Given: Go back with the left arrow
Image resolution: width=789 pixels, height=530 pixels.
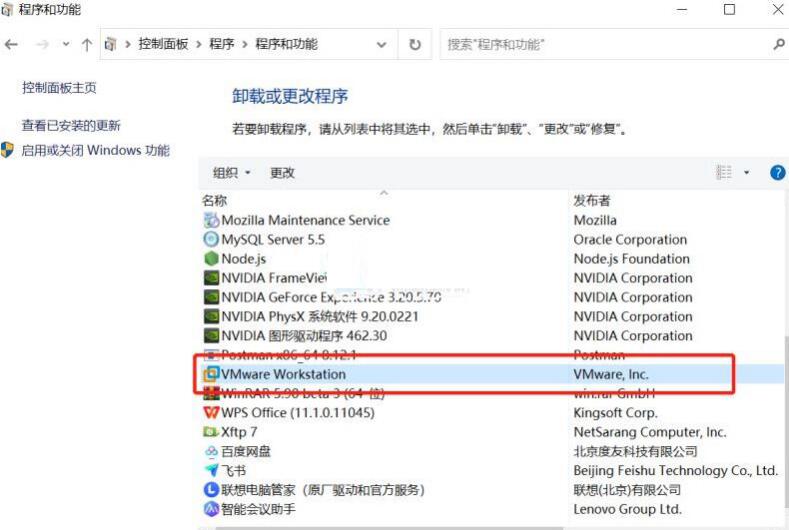Looking at the screenshot, I should point(11,45).
